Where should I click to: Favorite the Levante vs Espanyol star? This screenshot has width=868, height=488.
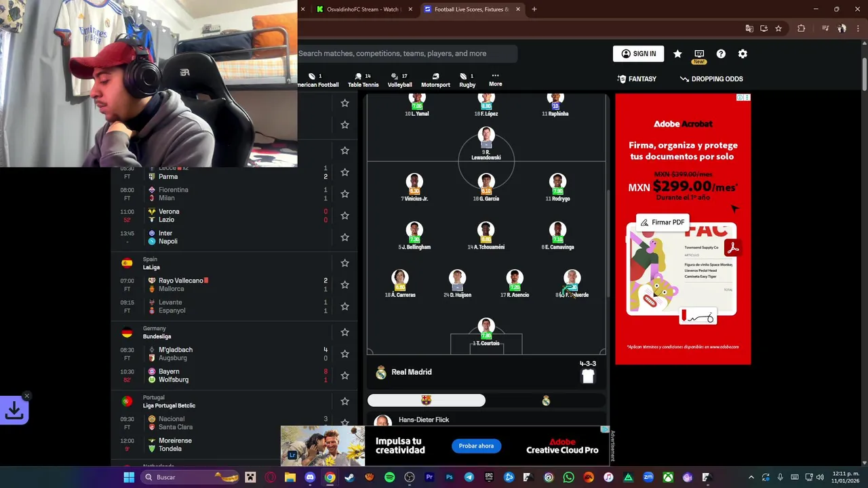(344, 306)
